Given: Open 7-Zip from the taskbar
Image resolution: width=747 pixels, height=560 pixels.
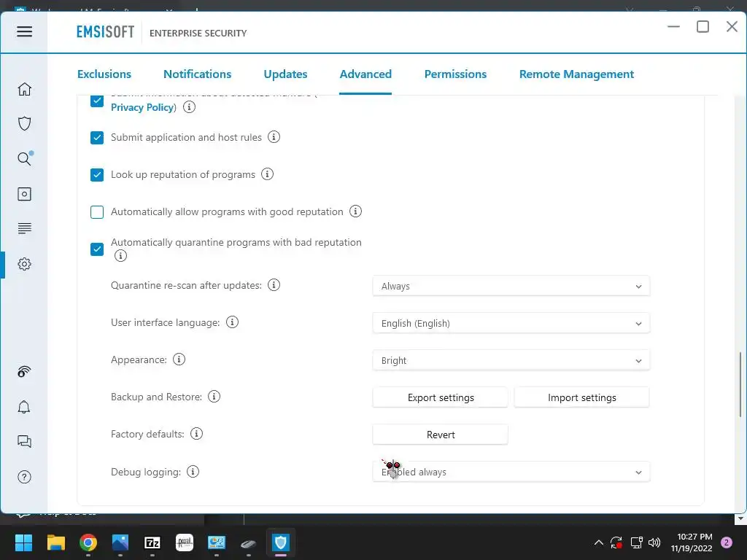Looking at the screenshot, I should [152, 542].
